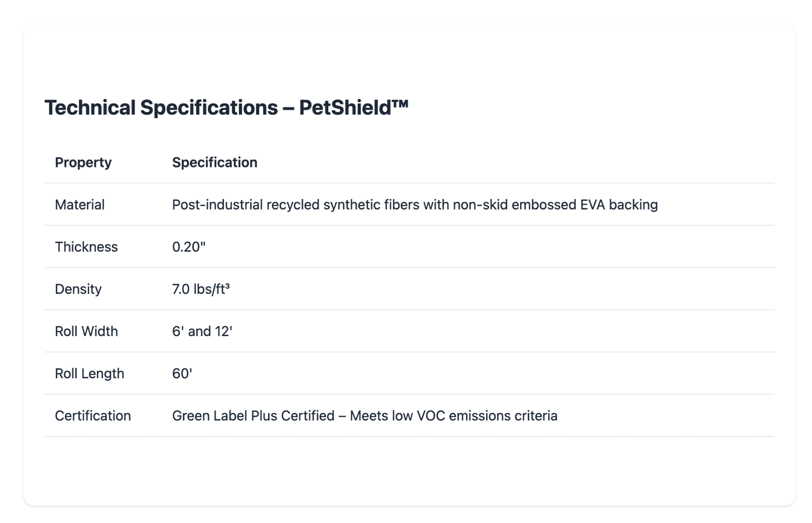This screenshot has height=523, width=812.
Task: Click the Property column header
Action: tap(83, 162)
